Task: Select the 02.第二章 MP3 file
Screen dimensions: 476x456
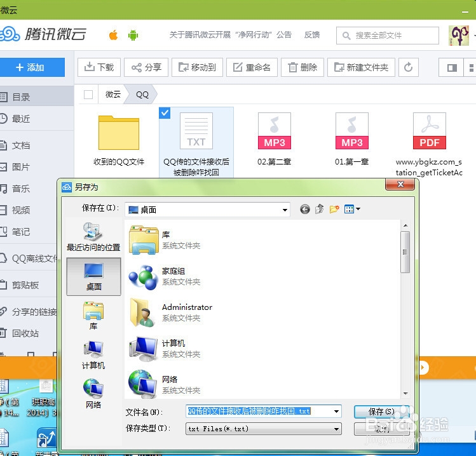Action: (x=275, y=139)
